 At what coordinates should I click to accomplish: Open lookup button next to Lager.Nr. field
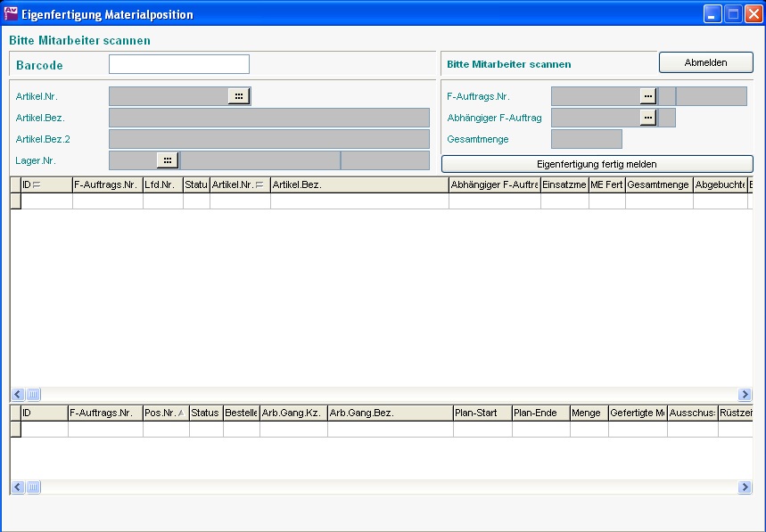pyautogui.click(x=167, y=160)
